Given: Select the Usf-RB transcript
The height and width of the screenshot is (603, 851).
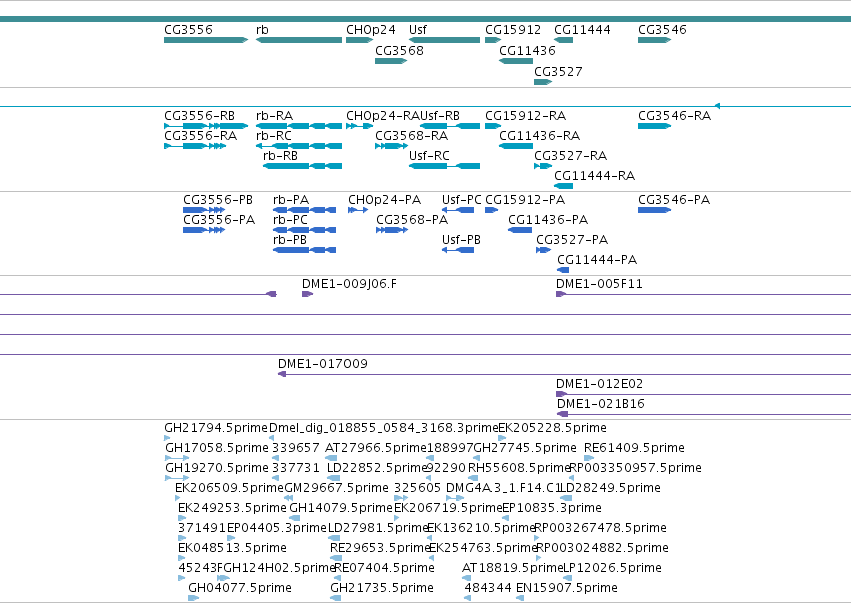Looking at the screenshot, I should click(x=450, y=126).
